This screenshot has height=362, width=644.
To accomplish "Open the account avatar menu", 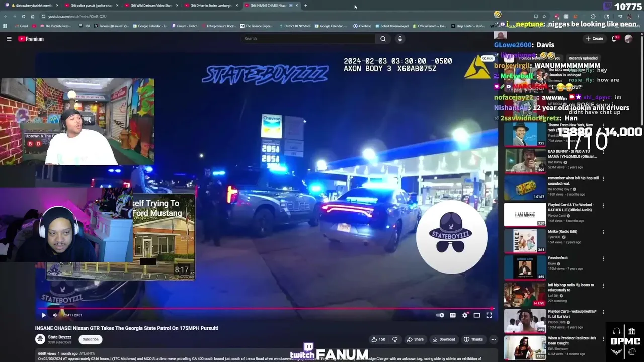I will [x=628, y=39].
